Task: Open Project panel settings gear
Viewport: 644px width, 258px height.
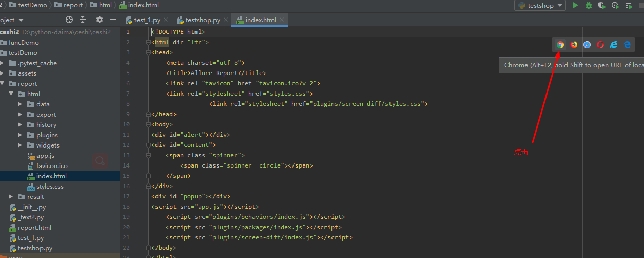Action: (100, 20)
